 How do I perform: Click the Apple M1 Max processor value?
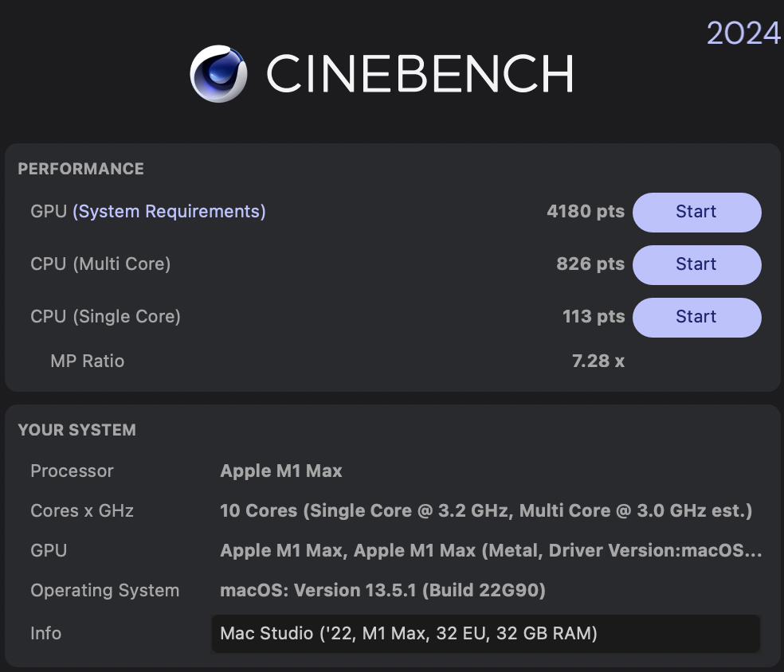tap(280, 471)
